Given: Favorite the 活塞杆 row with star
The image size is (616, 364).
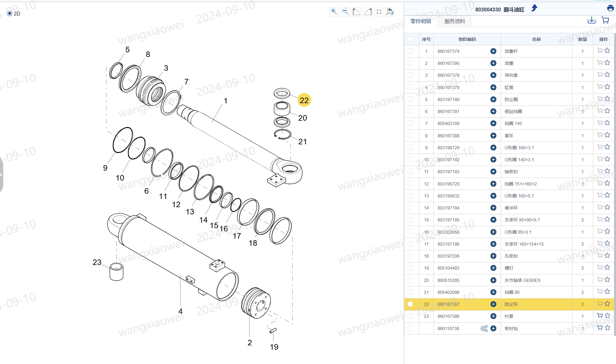Looking at the screenshot, I should tap(607, 51).
